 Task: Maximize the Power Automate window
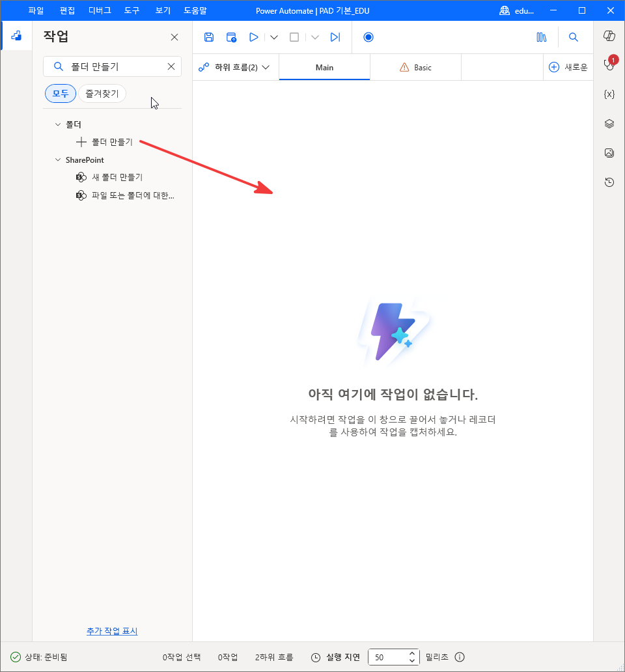point(582,10)
